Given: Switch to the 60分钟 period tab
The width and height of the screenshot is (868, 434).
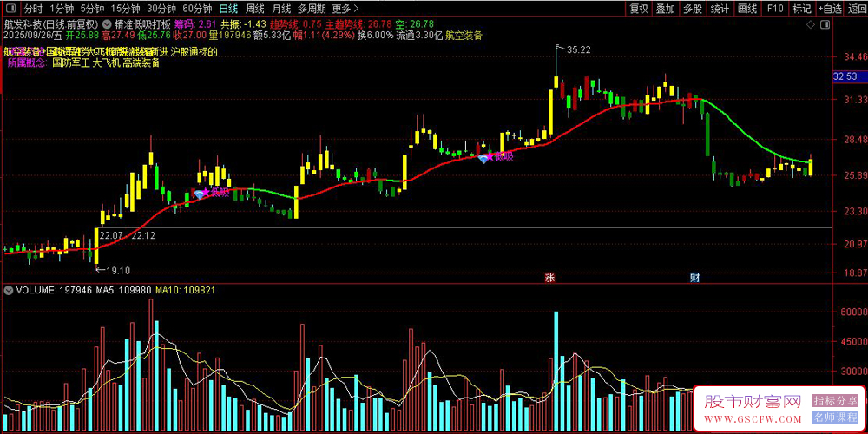Looking at the screenshot, I should [x=197, y=9].
